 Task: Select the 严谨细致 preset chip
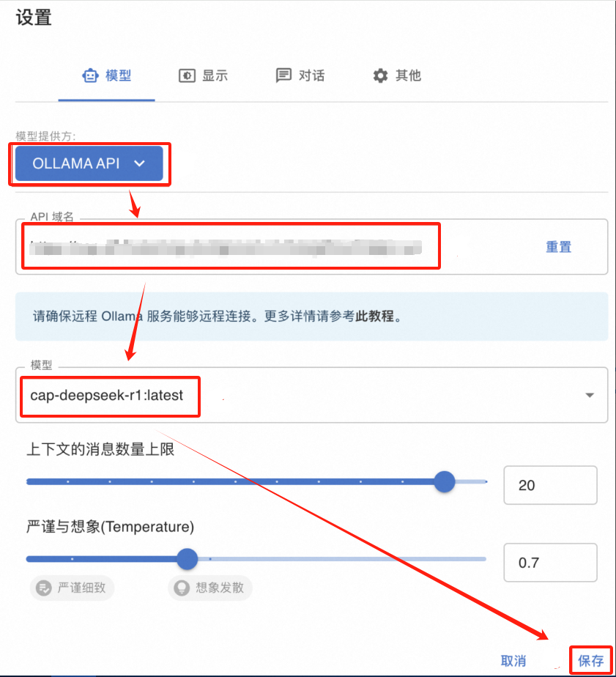point(72,588)
